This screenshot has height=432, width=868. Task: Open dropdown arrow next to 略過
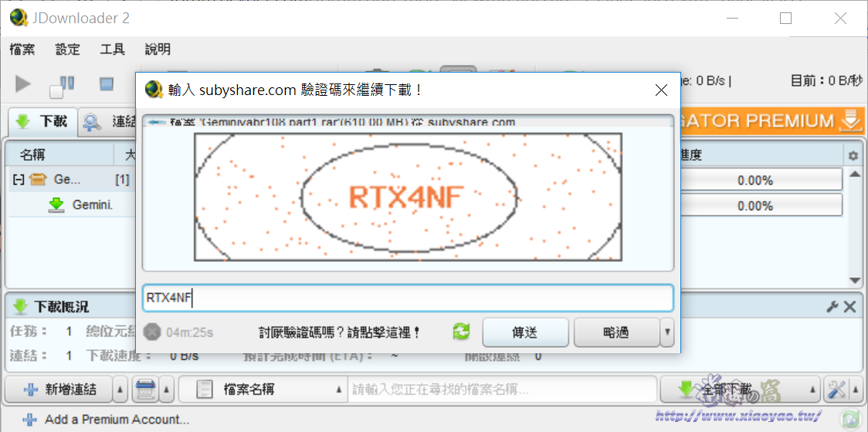tap(667, 332)
